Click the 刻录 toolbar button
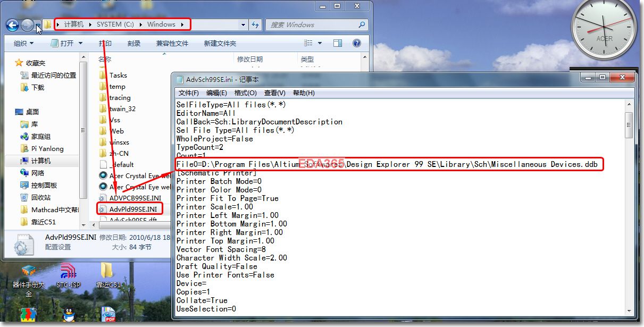The width and height of the screenshot is (644, 327). pos(134,44)
